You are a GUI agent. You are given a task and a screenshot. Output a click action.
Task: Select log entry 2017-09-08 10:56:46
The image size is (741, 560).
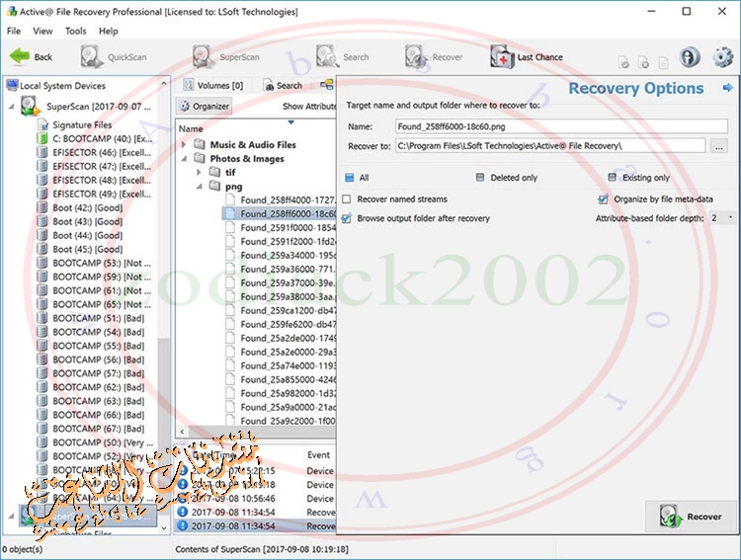click(x=256, y=498)
